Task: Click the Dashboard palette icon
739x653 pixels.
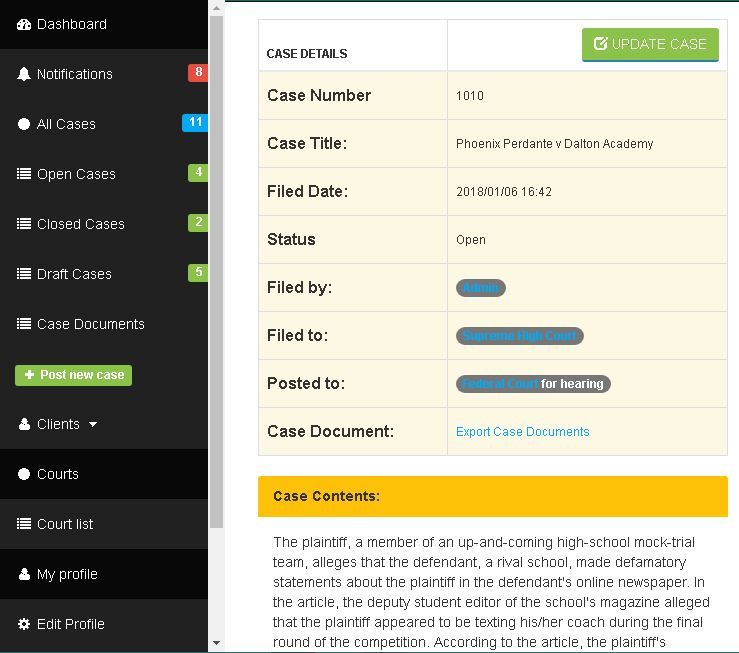Action: (x=24, y=24)
